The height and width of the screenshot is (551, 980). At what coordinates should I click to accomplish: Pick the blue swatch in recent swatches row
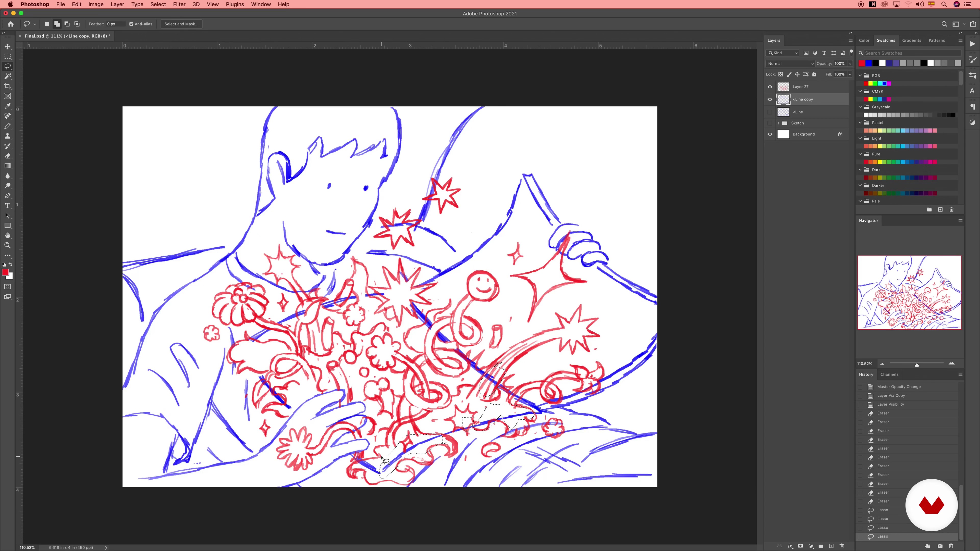(x=868, y=63)
